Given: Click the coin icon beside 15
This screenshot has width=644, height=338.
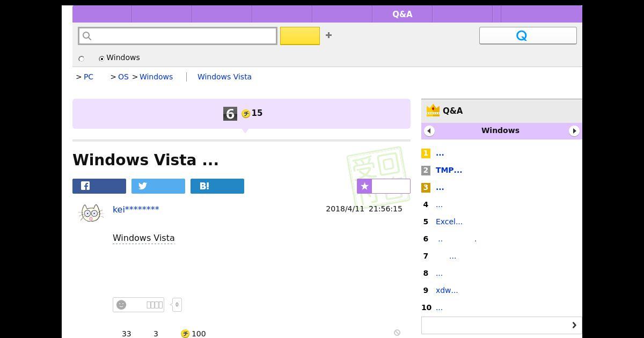Looking at the screenshot, I should (x=246, y=114).
